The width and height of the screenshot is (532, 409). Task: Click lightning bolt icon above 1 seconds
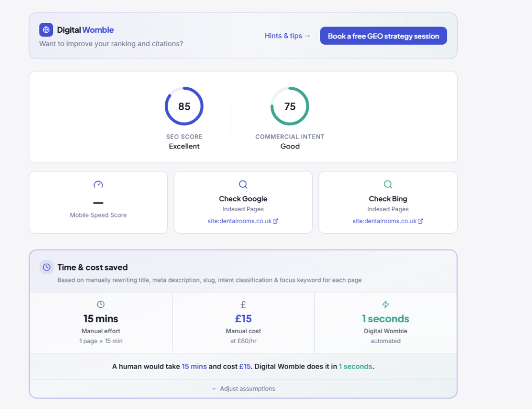385,304
